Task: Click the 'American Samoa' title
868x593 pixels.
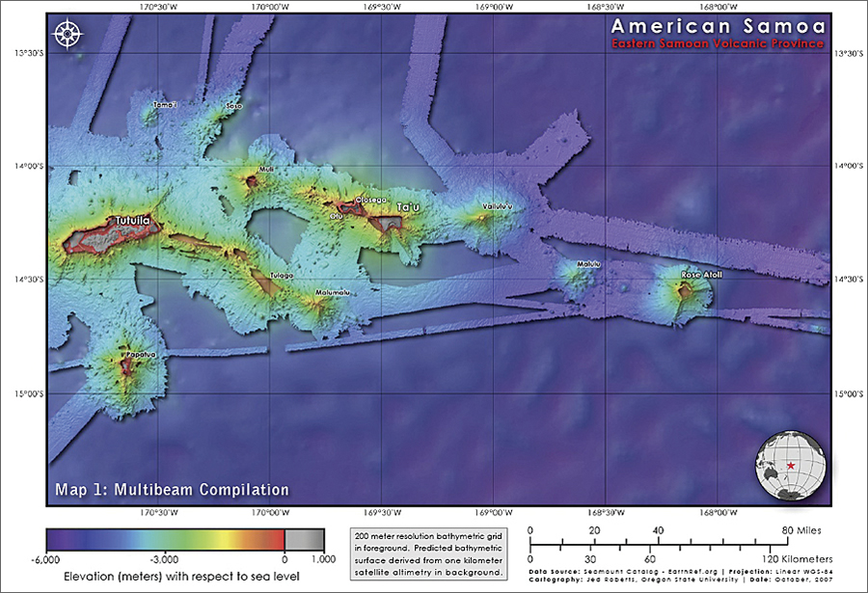Action: [x=719, y=26]
